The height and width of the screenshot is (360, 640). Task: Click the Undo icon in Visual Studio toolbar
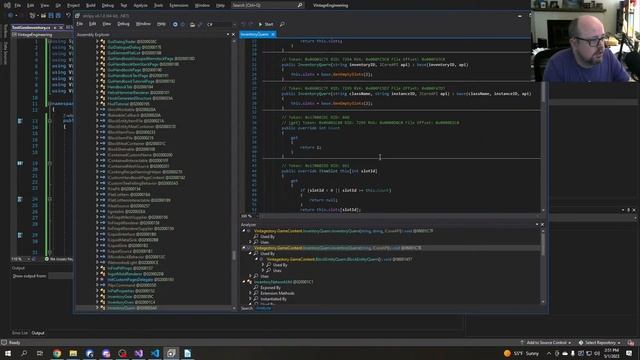68,16
